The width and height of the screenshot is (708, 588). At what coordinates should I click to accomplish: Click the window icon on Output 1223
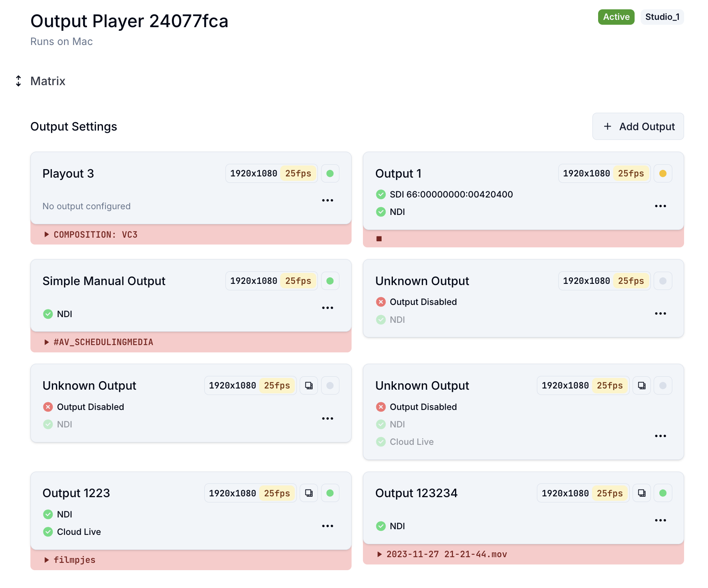(309, 493)
